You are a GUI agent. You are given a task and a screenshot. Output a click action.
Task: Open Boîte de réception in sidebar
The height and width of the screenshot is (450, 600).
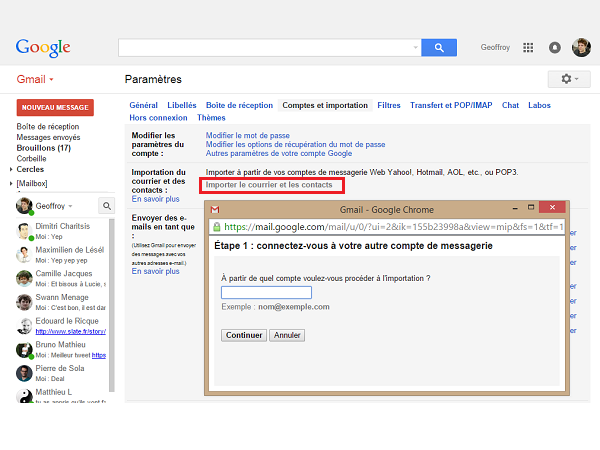[48, 127]
